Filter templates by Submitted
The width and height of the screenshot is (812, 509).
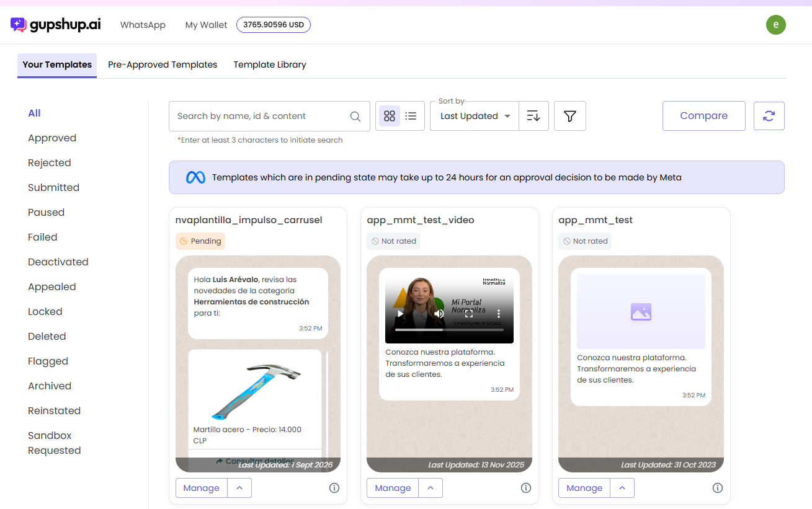(x=53, y=187)
